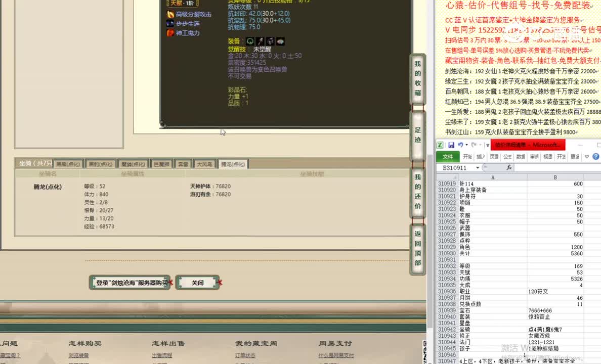Viewport: 601px width, 364px height.
Task: Click the Save icon in Excel
Action: (x=452, y=145)
